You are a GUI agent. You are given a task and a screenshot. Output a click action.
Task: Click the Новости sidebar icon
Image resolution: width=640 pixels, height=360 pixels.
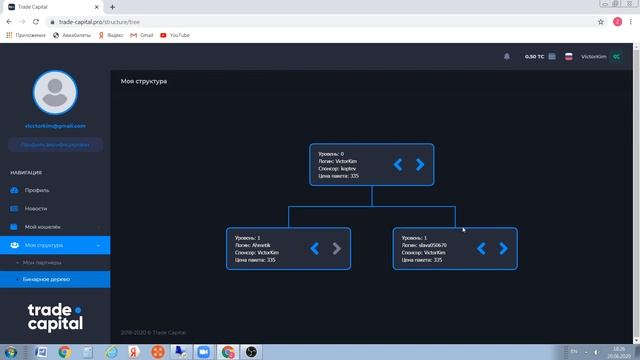click(14, 209)
